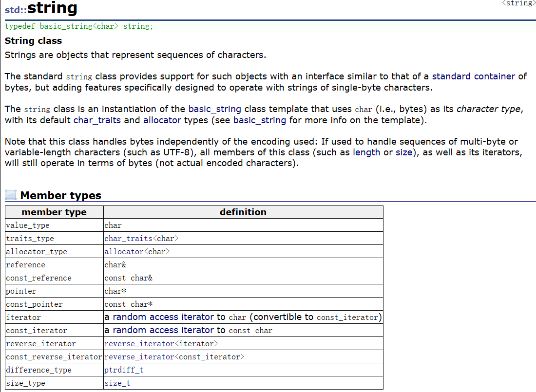
Task: Click the const char* definition cell
Action: click(x=243, y=304)
